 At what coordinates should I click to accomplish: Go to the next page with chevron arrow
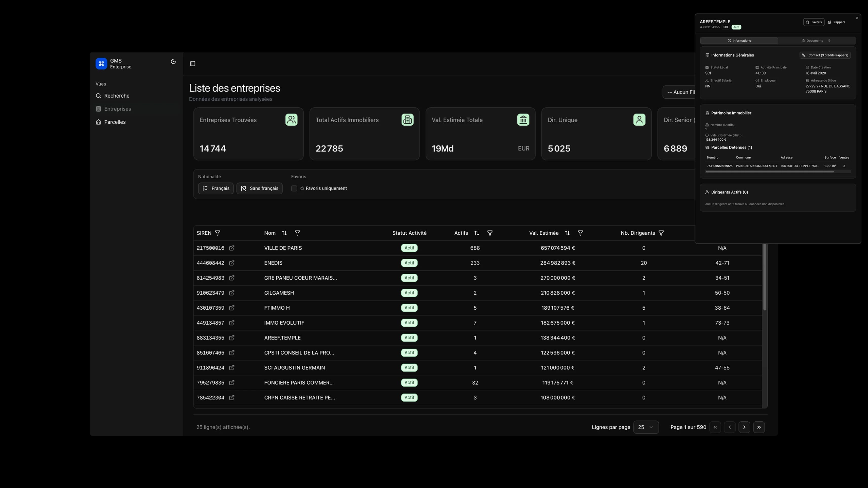[744, 427]
